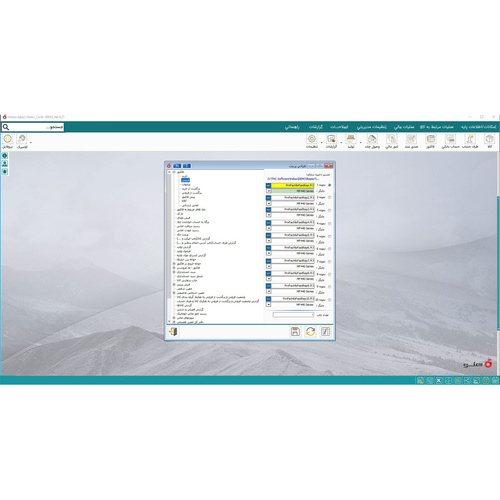Open the امکانات/اطلاعات پایه menu
Viewport: 500px width, 500px height.
[479, 127]
